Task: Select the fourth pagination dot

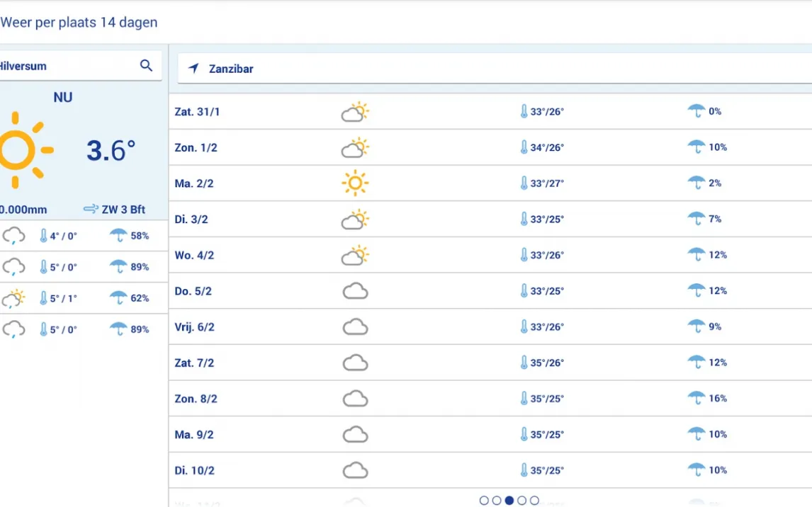Action: [522, 501]
